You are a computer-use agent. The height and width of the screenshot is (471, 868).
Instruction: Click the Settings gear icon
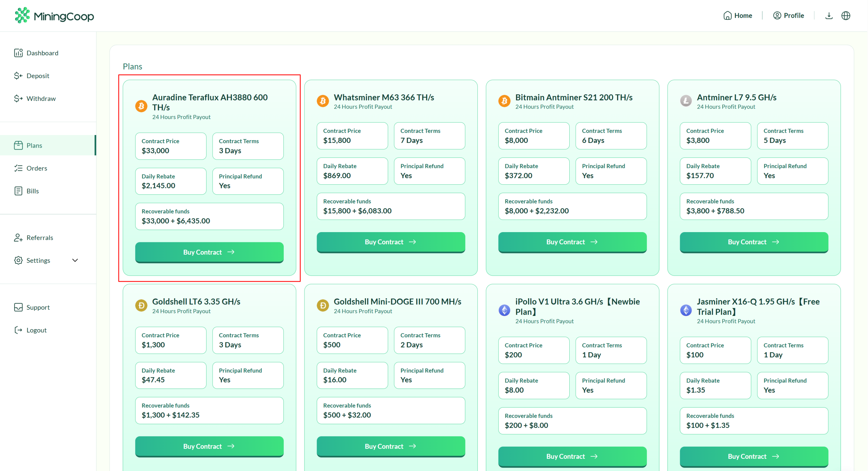(18, 260)
